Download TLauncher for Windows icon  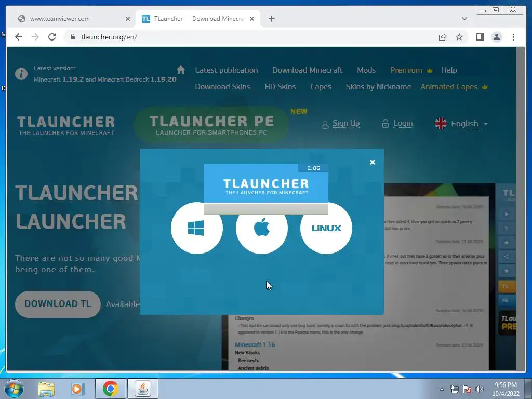[x=197, y=228]
